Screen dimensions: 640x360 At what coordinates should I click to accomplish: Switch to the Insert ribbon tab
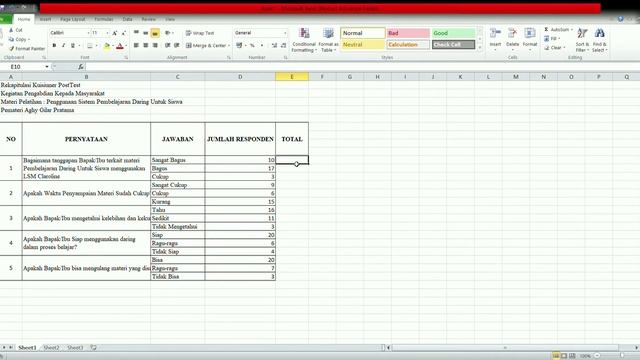point(45,19)
